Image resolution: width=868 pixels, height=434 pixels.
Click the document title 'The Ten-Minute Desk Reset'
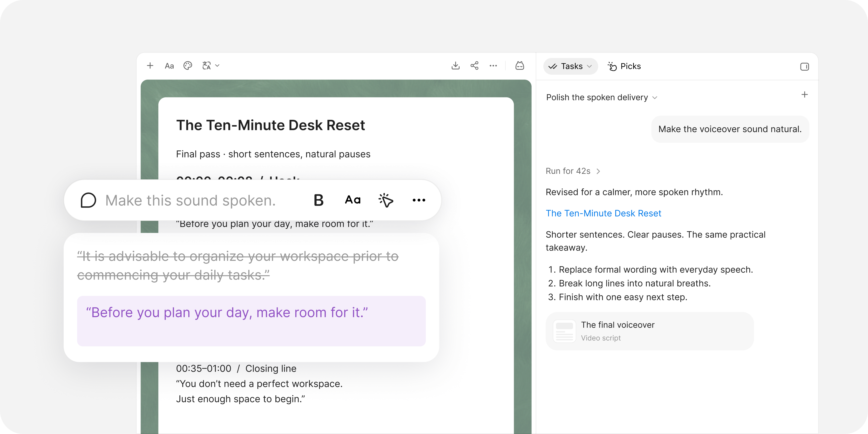click(271, 125)
